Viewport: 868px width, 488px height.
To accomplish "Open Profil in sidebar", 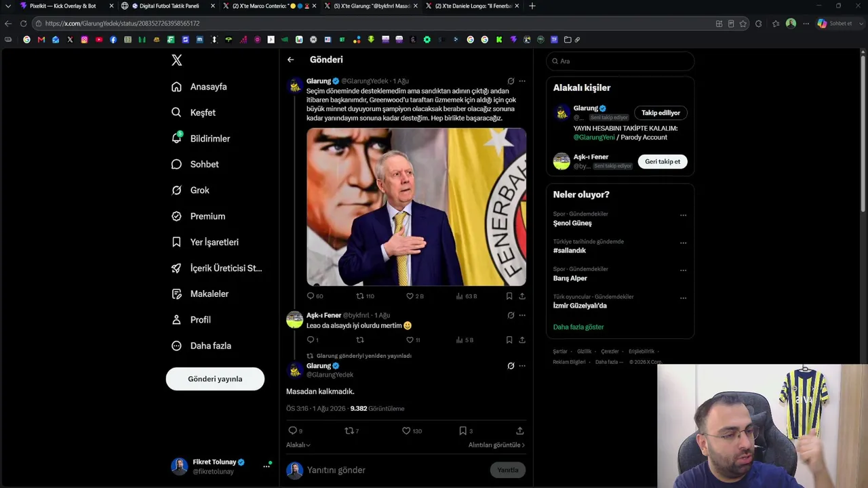I will click(191, 320).
